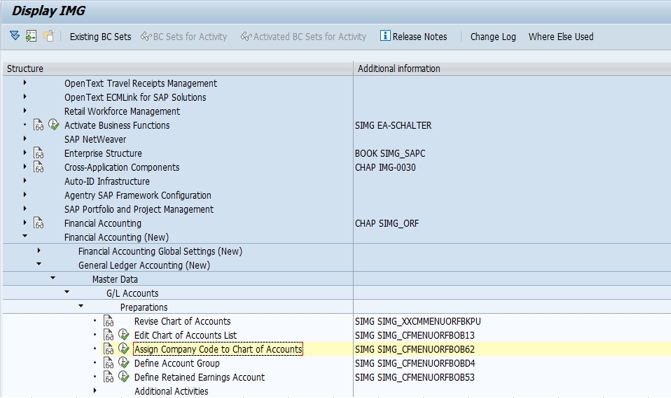Click SIMG EA-SCHALTER info text

click(x=393, y=125)
